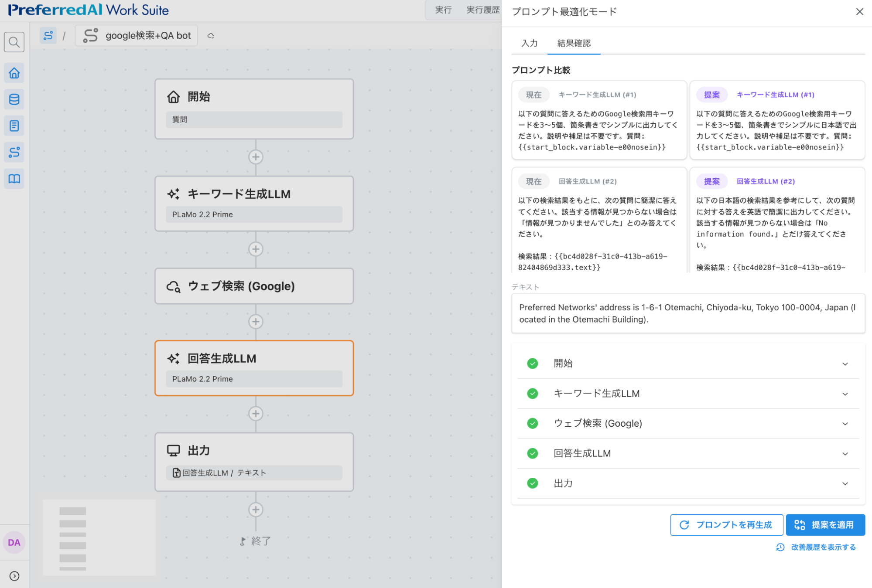Select the 結果確認 tab
The width and height of the screenshot is (872, 588).
574,43
